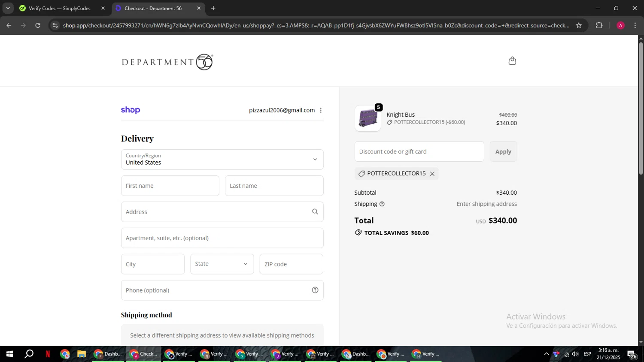Screen dimensions: 644x362
Task: Open the Chrome three-dot menu
Action: (635, 25)
